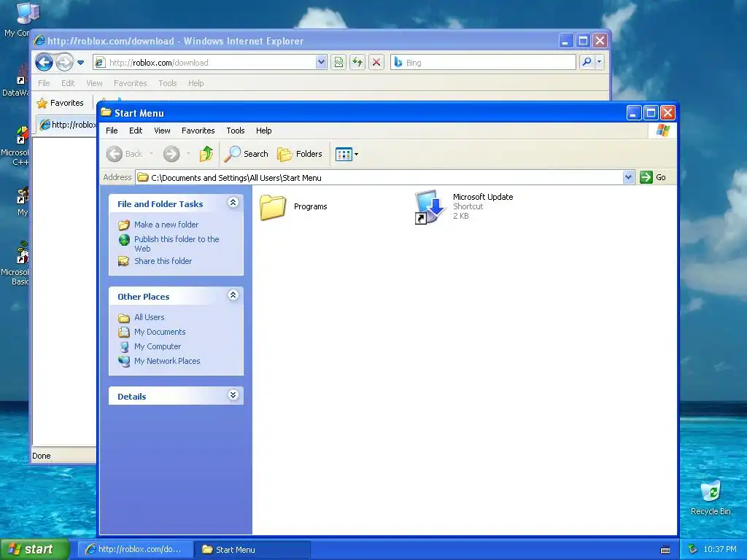The height and width of the screenshot is (560, 747).
Task: Click tray icon beside the clock
Action: click(693, 550)
